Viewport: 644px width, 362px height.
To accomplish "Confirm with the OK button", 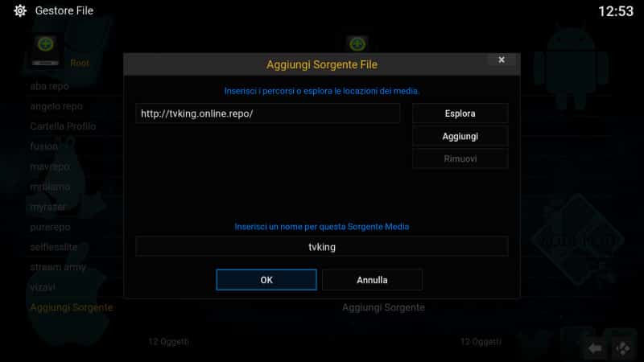I will (x=266, y=280).
